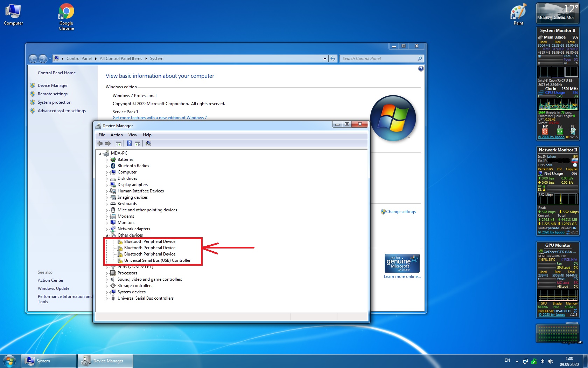
Task: Select the Mice and other pointing devices category
Action: coord(147,210)
